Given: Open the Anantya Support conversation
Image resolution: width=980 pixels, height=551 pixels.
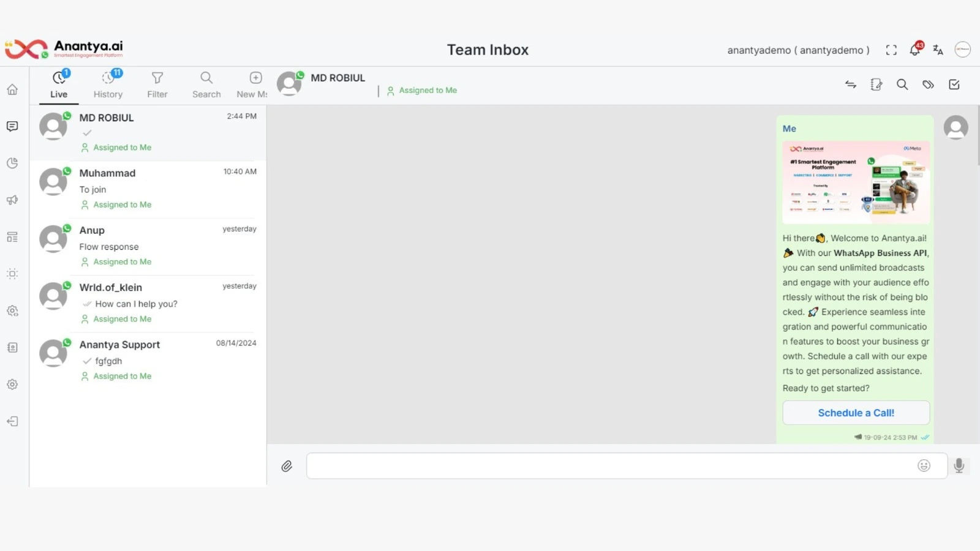Looking at the screenshot, I should point(148,361).
